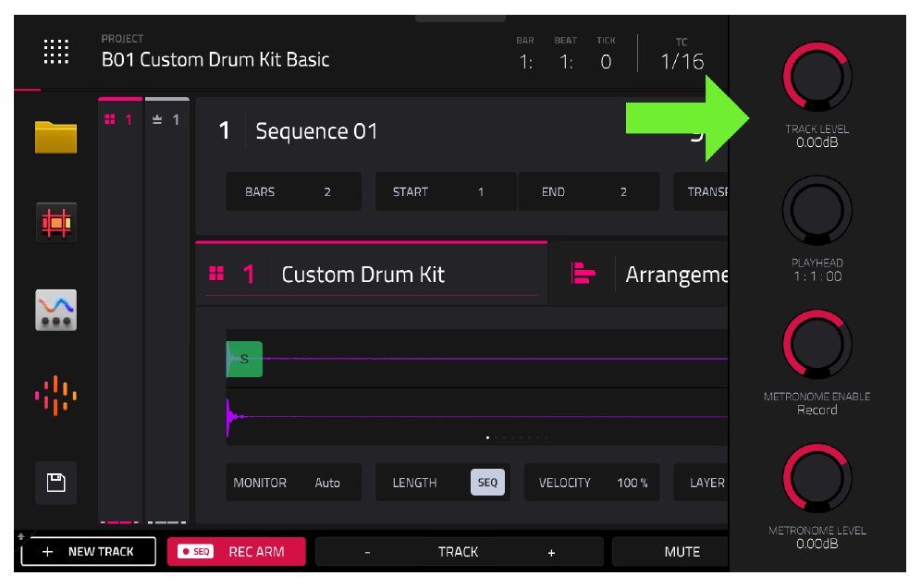Click the NEW TRACK button

pyautogui.click(x=89, y=552)
